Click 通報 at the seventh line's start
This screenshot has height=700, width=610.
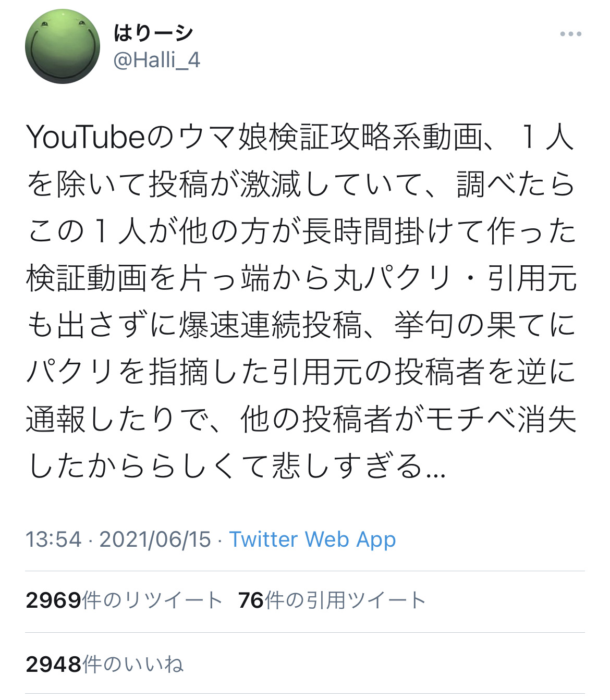pos(55,419)
